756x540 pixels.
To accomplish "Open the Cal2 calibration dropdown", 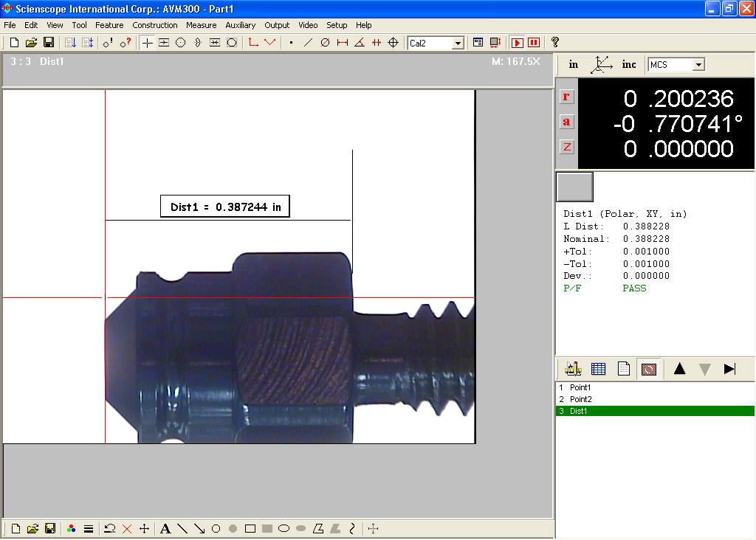I will coord(458,44).
